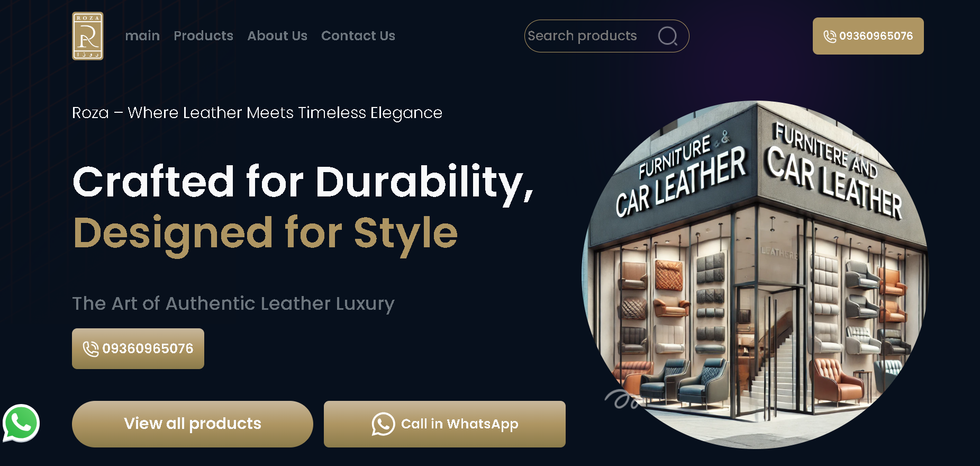Click the search magnifier icon
The height and width of the screenshot is (466, 980).
pyautogui.click(x=668, y=36)
